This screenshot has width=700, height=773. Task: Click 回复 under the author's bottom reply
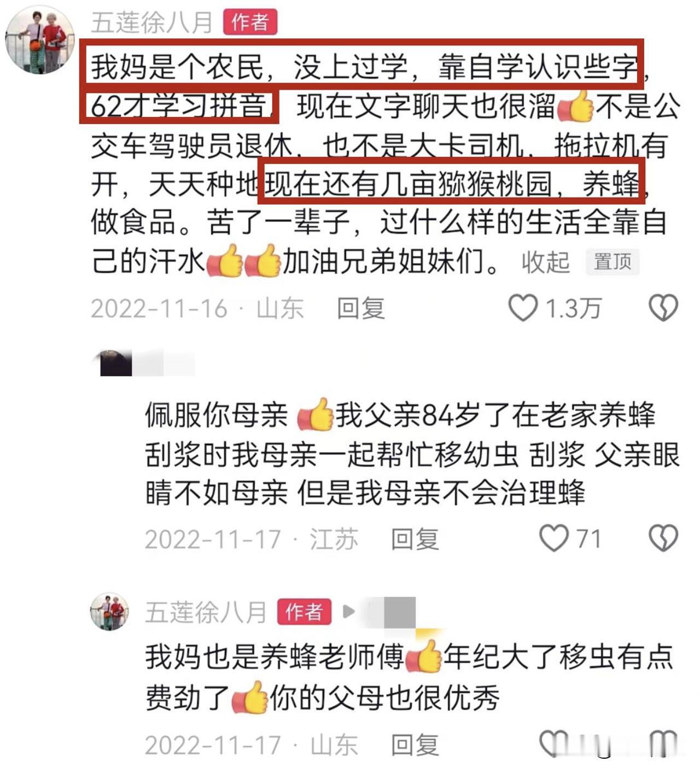pos(415,744)
